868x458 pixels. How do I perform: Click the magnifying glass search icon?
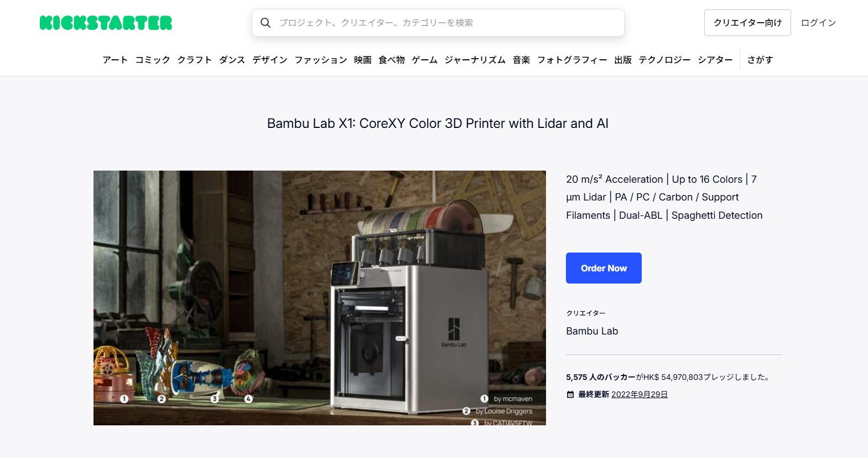click(266, 23)
